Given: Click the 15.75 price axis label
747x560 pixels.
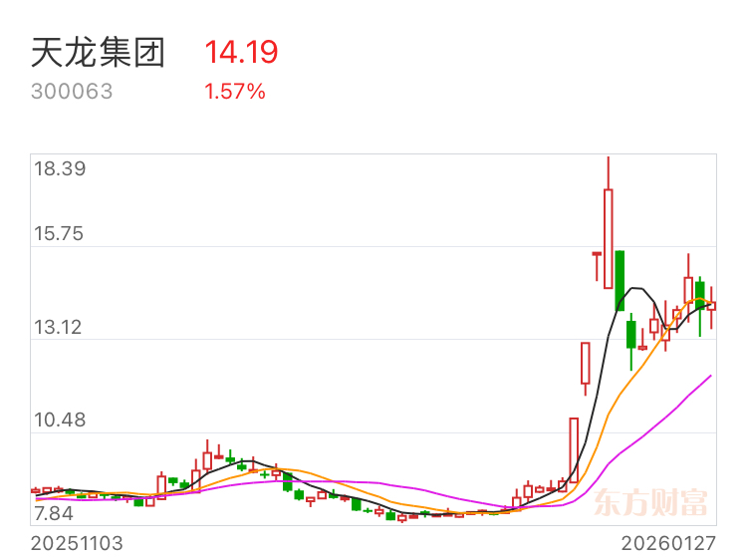Looking at the screenshot, I should click(59, 233).
